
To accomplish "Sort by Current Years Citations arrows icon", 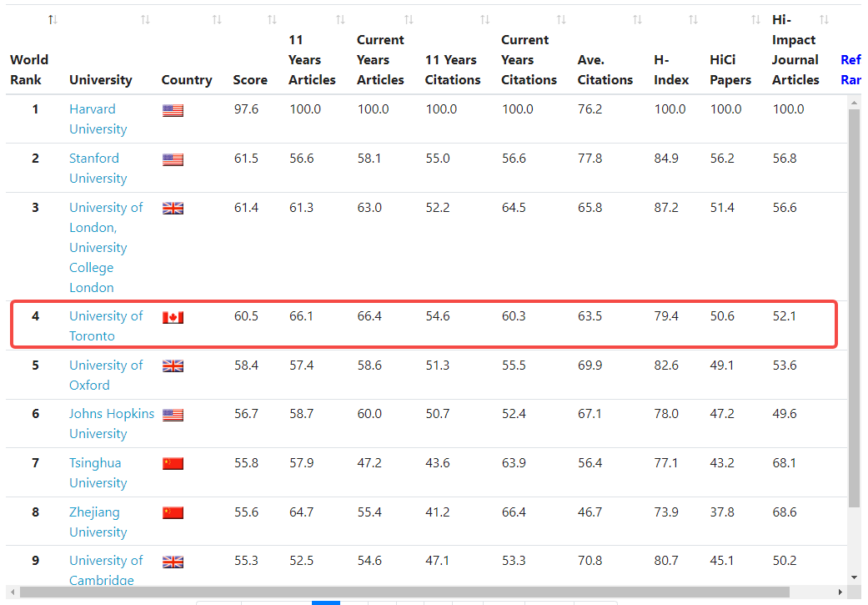I will (561, 20).
